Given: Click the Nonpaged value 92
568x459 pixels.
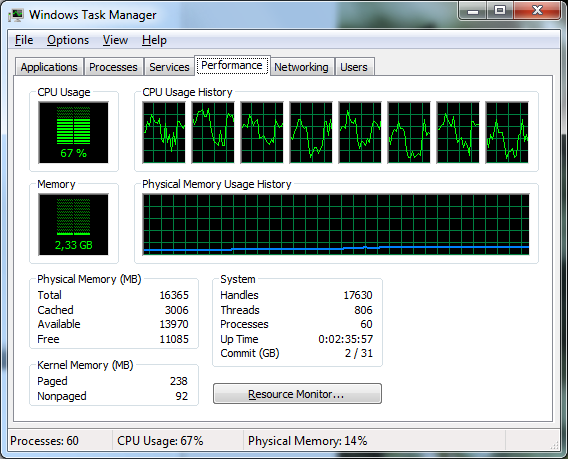Looking at the screenshot, I should coord(182,396).
